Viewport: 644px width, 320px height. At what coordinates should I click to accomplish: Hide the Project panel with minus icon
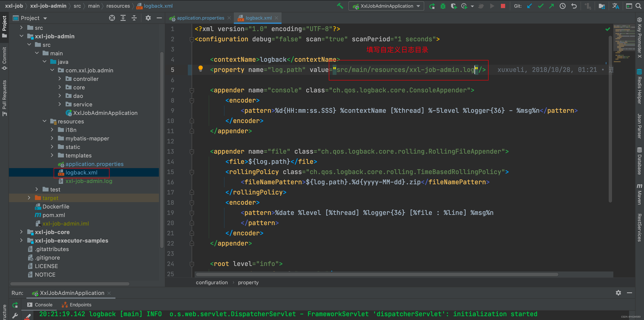pos(159,18)
